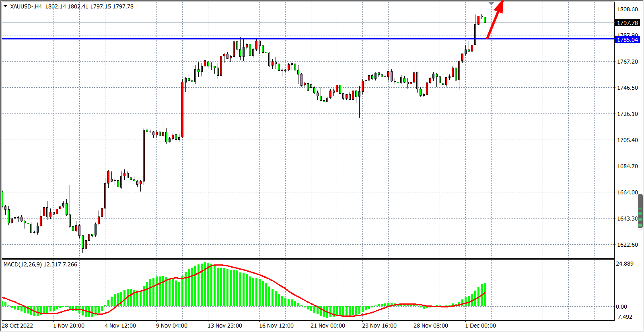Click the XAUUSD-,H4 symbol title text

(26, 6)
